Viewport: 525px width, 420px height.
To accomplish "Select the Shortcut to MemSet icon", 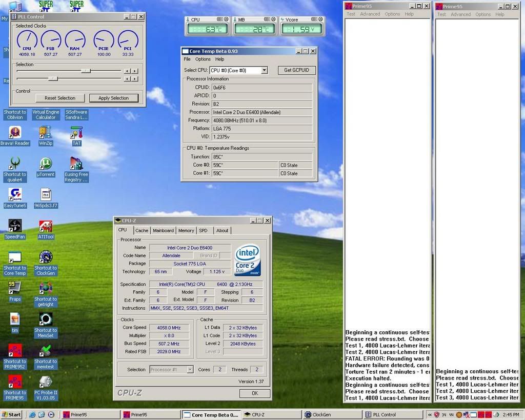I will click(x=46, y=320).
